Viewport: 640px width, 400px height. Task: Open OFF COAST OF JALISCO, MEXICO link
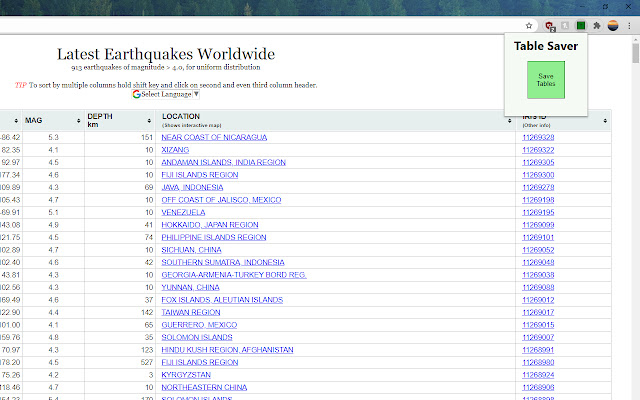click(x=221, y=200)
